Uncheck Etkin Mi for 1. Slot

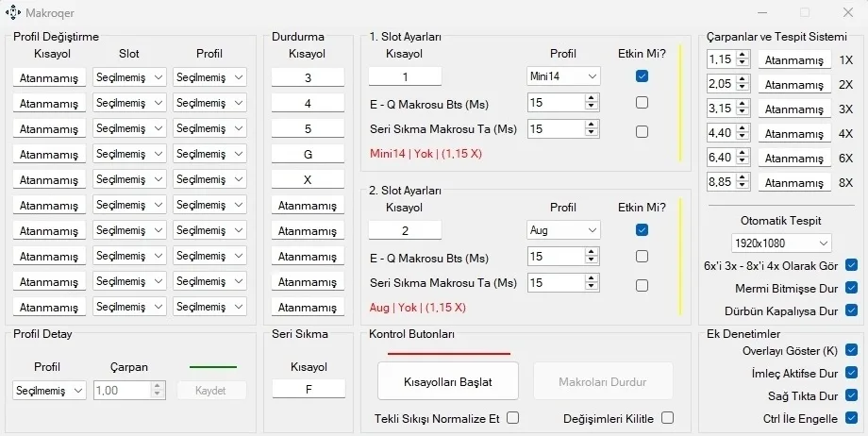642,76
